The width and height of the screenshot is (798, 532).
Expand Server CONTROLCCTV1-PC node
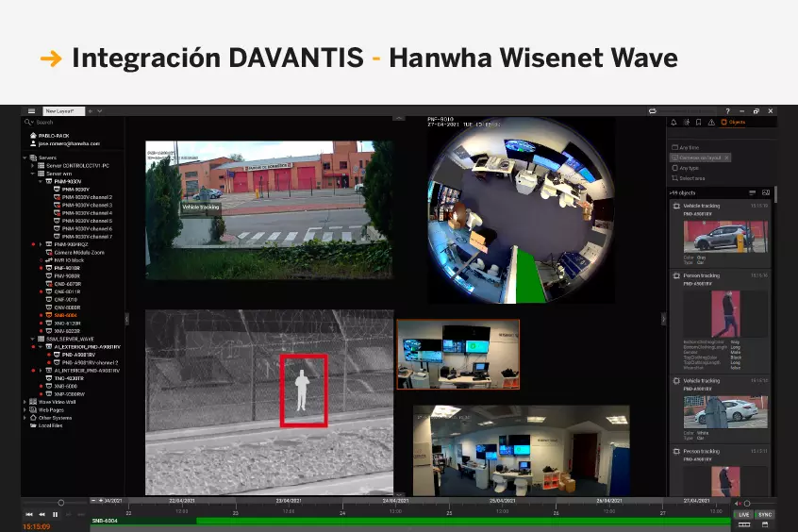[x=33, y=165]
